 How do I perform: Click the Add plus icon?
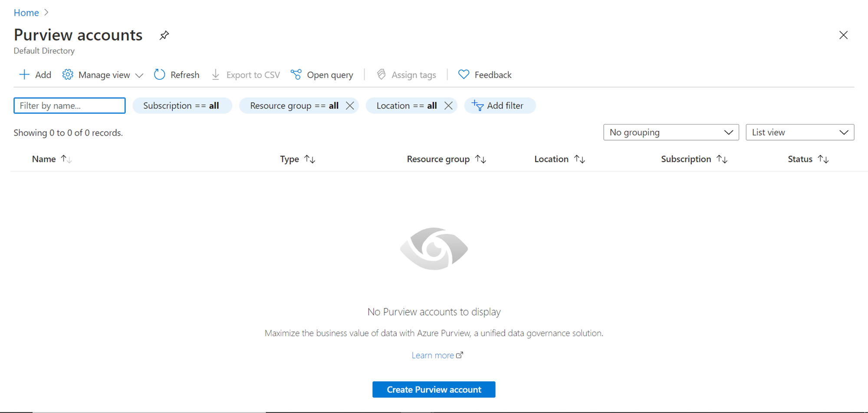tap(24, 75)
